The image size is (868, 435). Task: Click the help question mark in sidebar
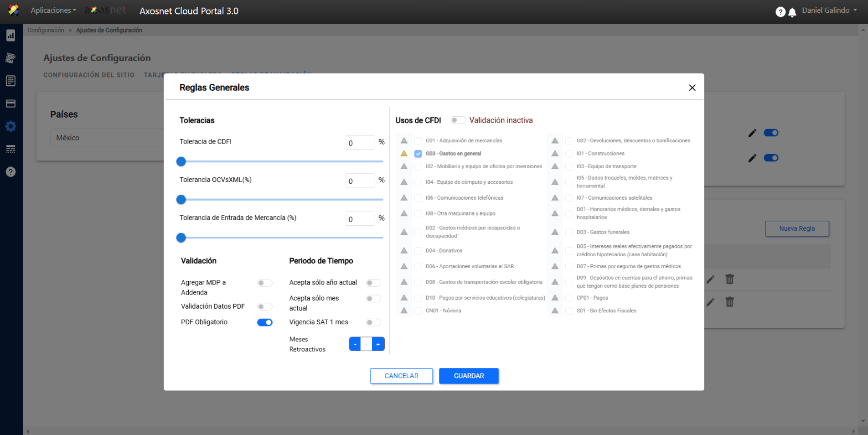[10, 172]
